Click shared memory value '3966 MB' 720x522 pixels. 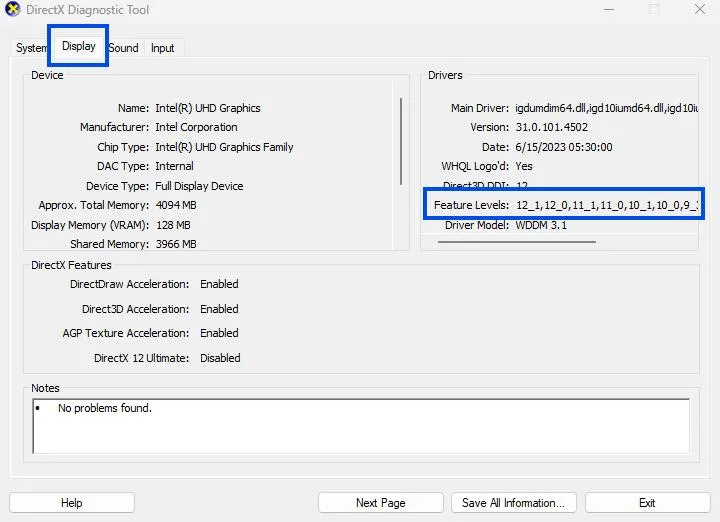coord(176,244)
